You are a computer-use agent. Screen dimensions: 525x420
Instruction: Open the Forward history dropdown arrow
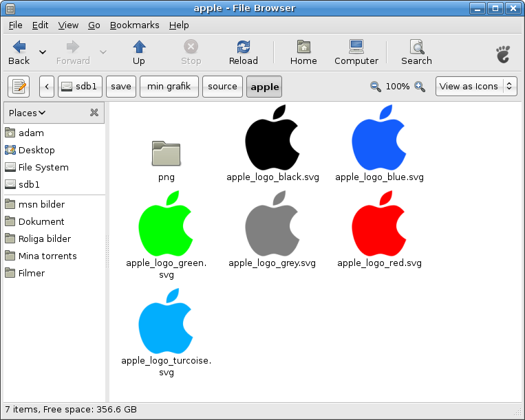pyautogui.click(x=103, y=52)
